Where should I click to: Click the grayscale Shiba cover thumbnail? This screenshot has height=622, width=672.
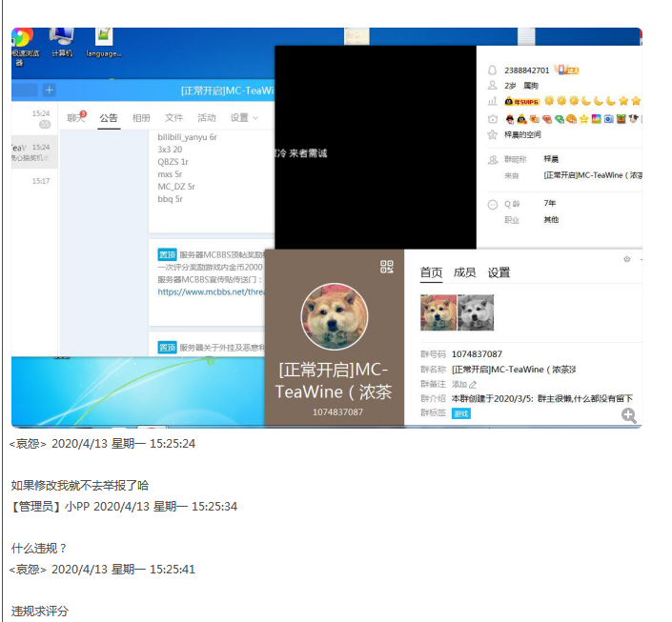[x=476, y=312]
